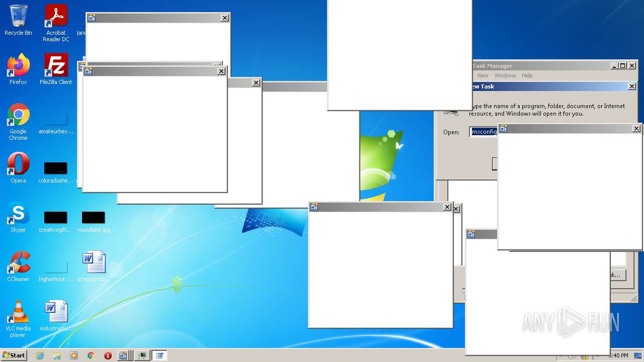Open CCleaner desktop shortcut
644x362 pixels.
pos(18,266)
